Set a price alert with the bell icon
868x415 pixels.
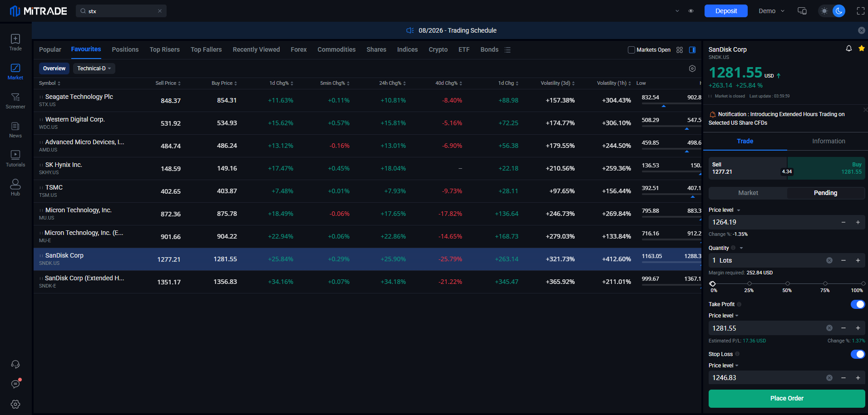tap(849, 49)
